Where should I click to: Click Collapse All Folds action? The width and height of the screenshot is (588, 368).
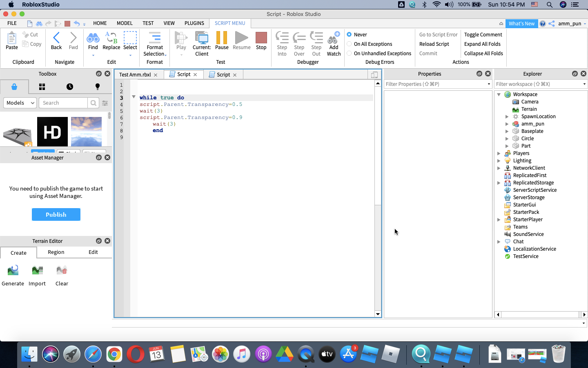(483, 54)
